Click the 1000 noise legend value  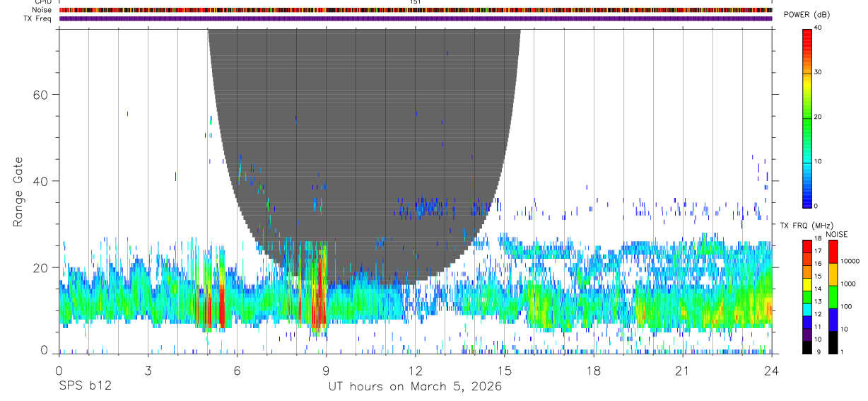tap(847, 284)
